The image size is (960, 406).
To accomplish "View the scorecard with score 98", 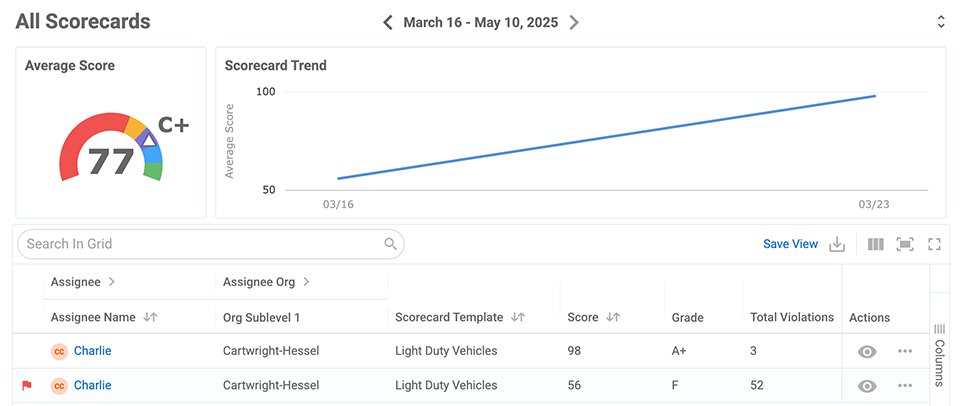I will 867,351.
